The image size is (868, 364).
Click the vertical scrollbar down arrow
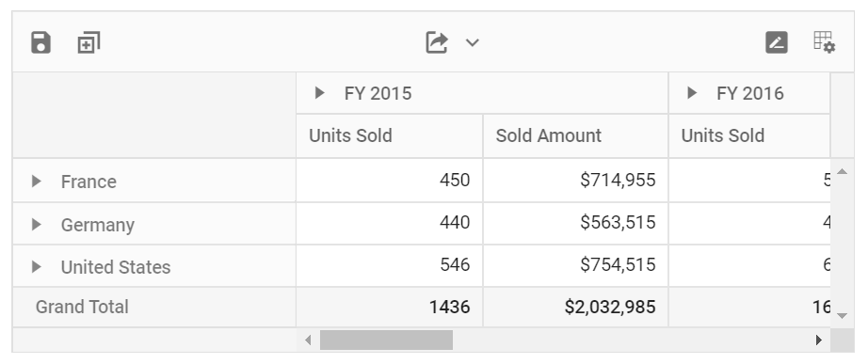pos(842,316)
